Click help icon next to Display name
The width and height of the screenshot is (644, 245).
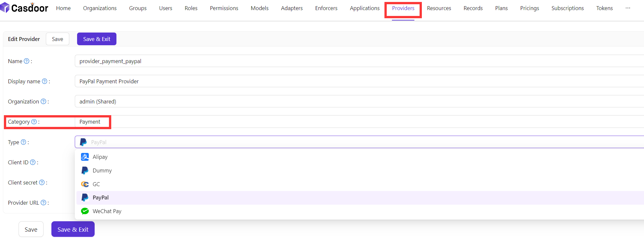[x=45, y=81]
